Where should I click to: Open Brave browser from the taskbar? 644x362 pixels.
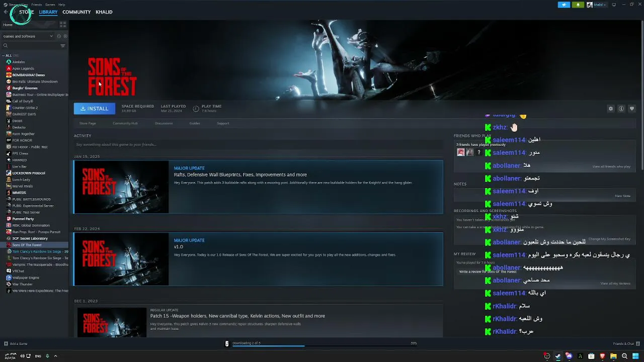(x=602, y=356)
